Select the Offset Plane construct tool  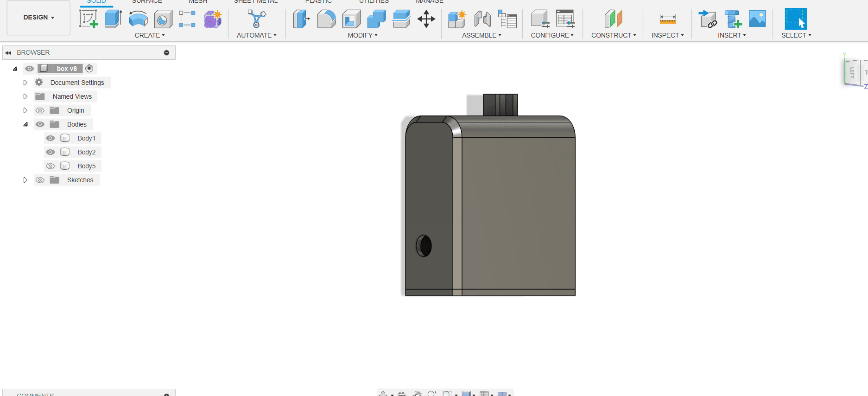614,19
